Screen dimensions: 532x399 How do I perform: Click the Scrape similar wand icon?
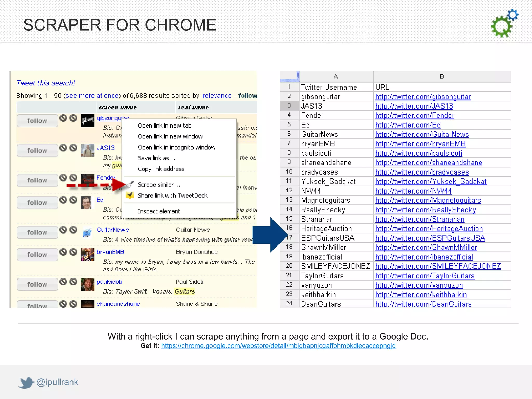130,184
